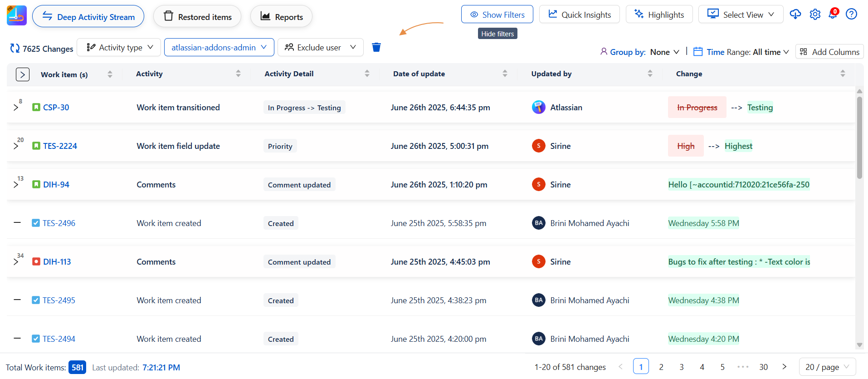Click the refresh icon beside 7625 Changes
This screenshot has width=868, height=379.
click(x=15, y=48)
